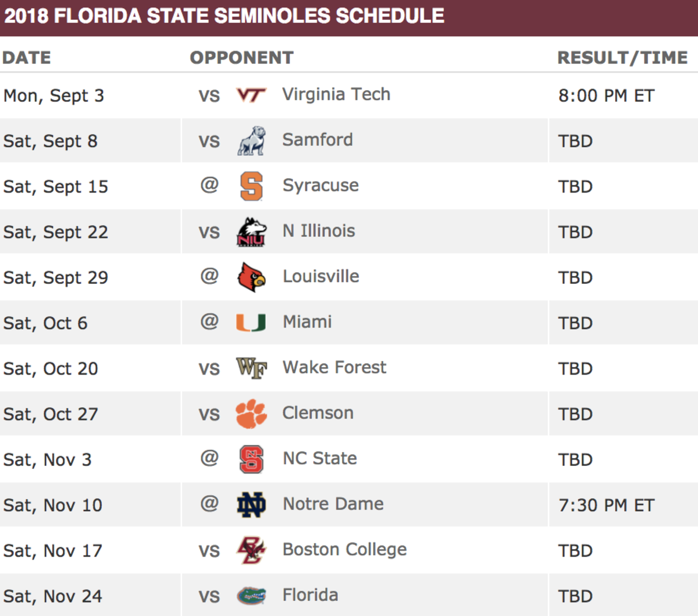Open the Virginia Tech opponent link
This screenshot has width=698, height=616.
click(x=336, y=94)
